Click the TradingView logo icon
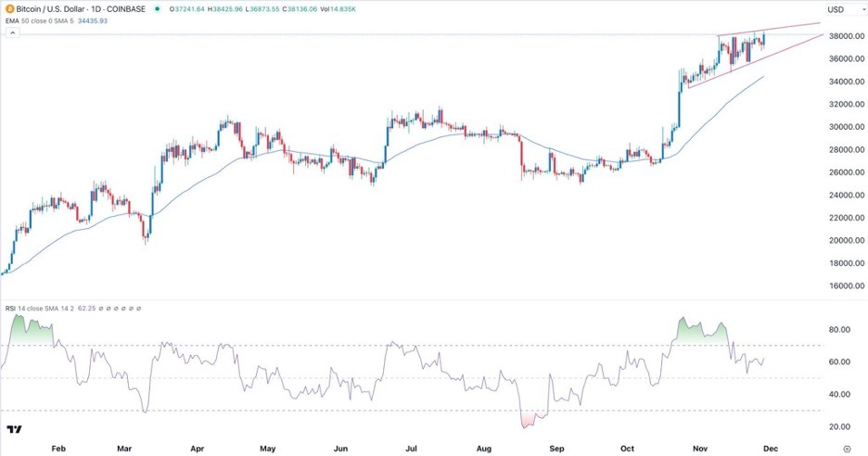Viewport: 868px width, 456px height. [x=14, y=429]
